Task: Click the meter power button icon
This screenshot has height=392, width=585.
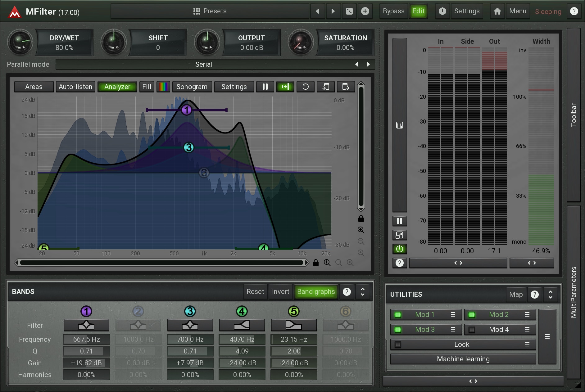Action: [399, 249]
